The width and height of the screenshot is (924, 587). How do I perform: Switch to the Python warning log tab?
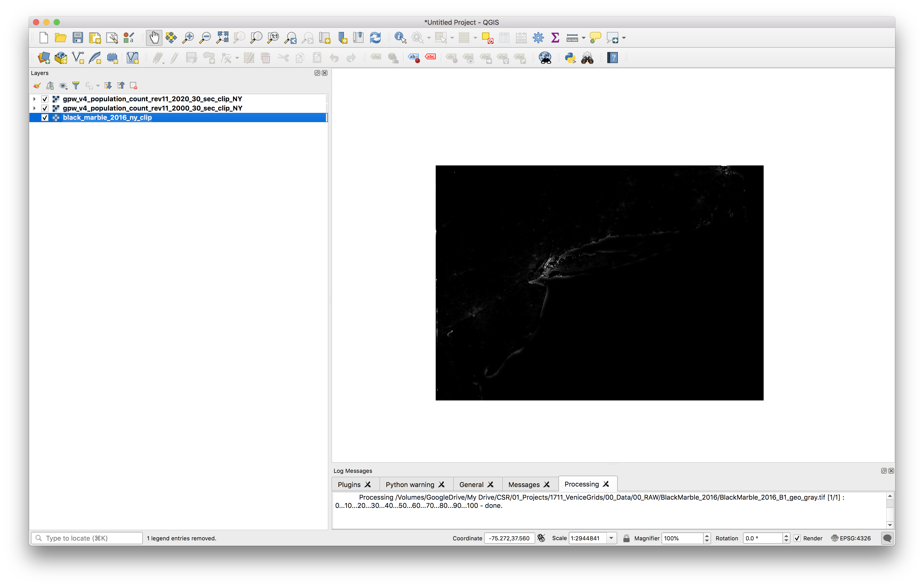[x=410, y=484]
